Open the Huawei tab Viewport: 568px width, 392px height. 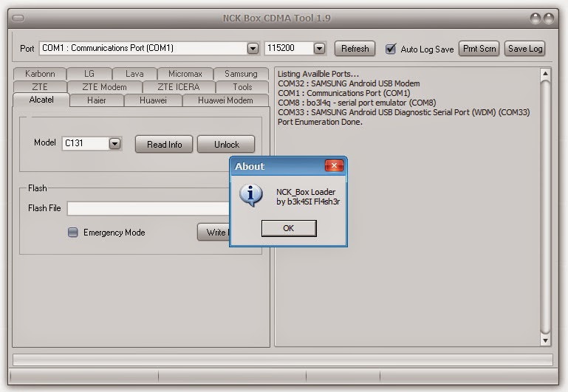click(153, 100)
